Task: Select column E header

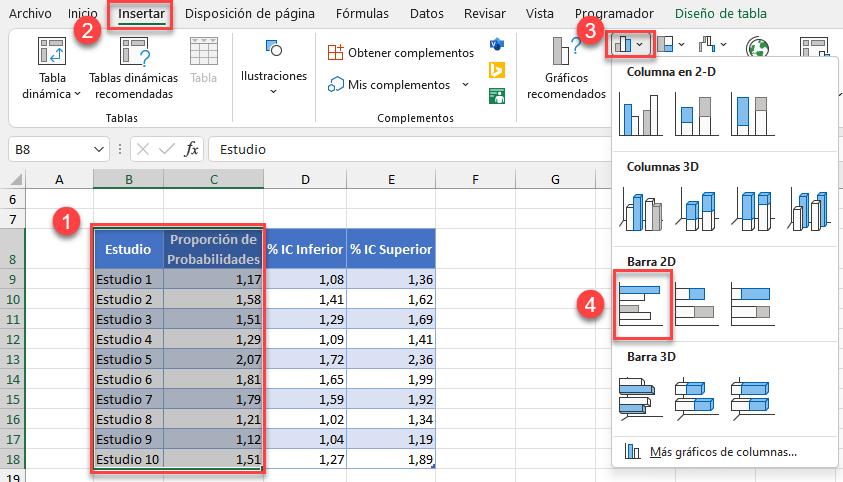Action: (x=391, y=179)
